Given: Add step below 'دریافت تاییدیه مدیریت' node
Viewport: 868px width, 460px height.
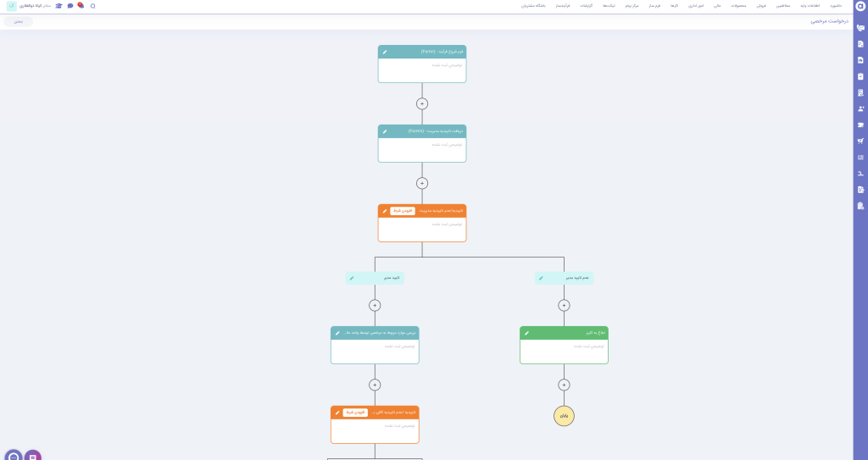Looking at the screenshot, I should pyautogui.click(x=422, y=183).
